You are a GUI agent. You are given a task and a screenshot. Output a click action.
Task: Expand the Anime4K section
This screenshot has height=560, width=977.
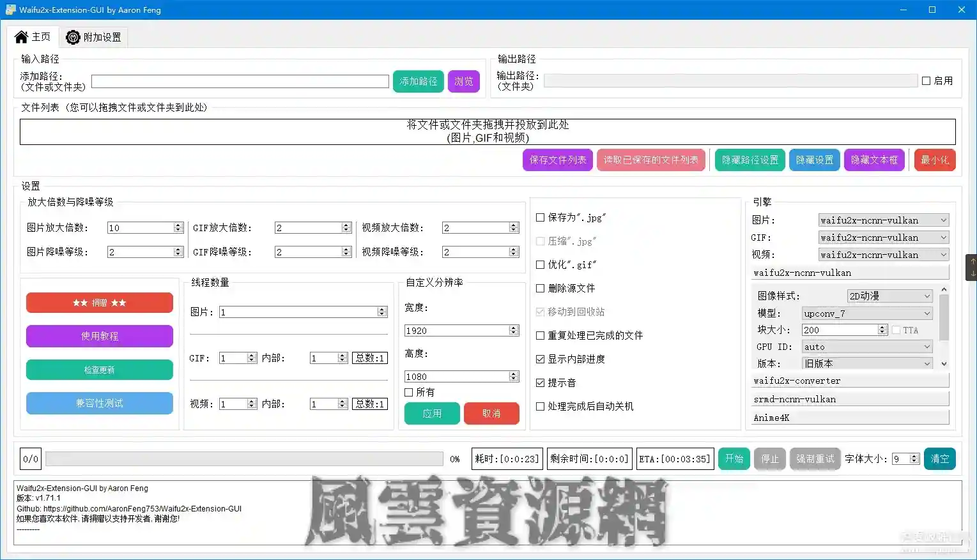click(850, 418)
